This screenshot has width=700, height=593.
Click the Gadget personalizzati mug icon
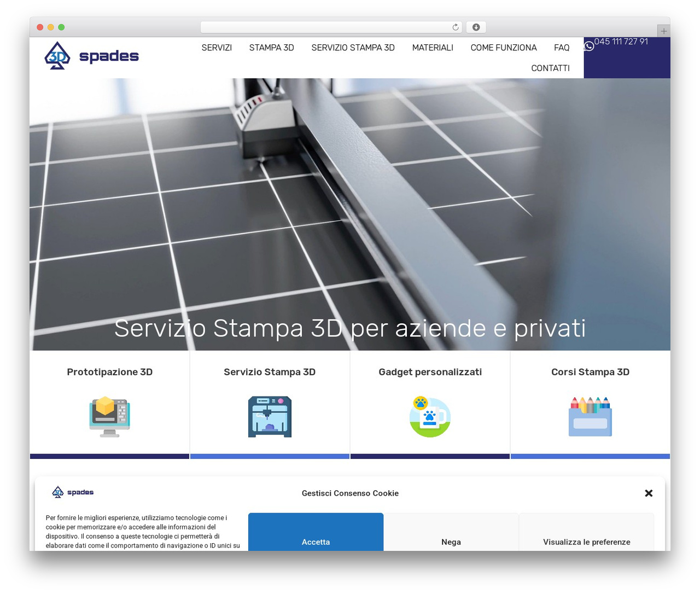tap(430, 417)
